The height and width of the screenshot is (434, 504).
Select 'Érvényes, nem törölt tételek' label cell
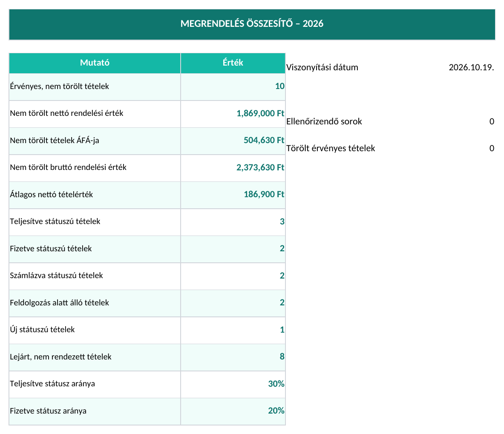click(x=95, y=87)
